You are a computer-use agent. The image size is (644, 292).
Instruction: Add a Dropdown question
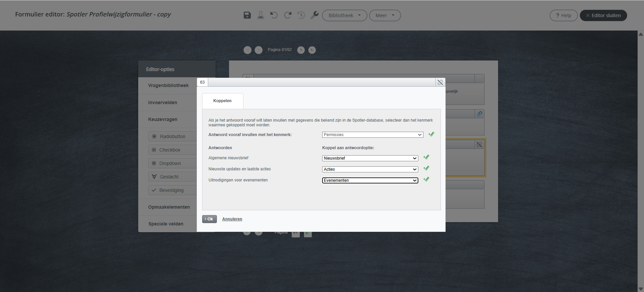pyautogui.click(x=173, y=163)
